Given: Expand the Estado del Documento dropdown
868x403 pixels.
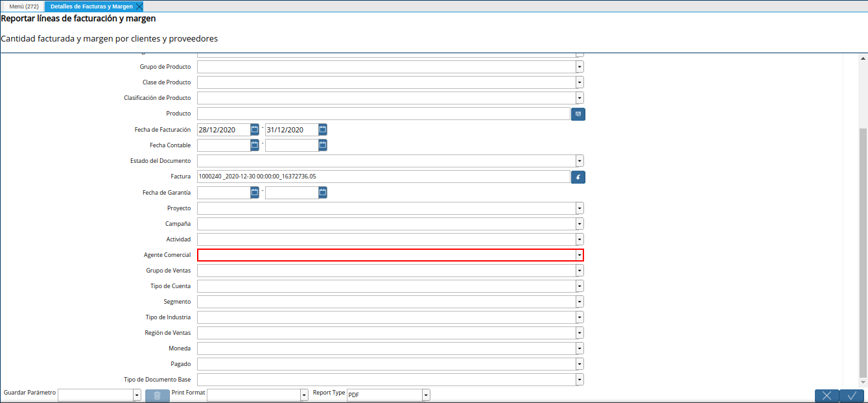Looking at the screenshot, I should point(580,161).
